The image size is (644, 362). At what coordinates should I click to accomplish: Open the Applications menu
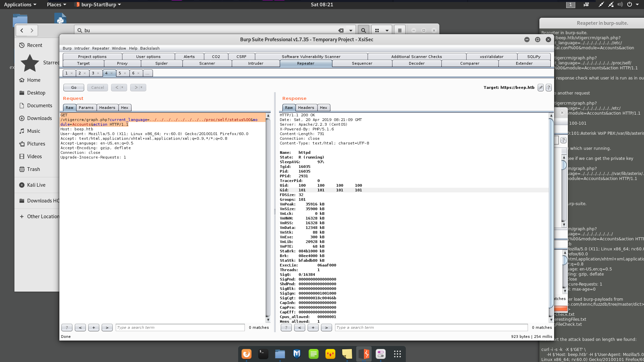20,4
